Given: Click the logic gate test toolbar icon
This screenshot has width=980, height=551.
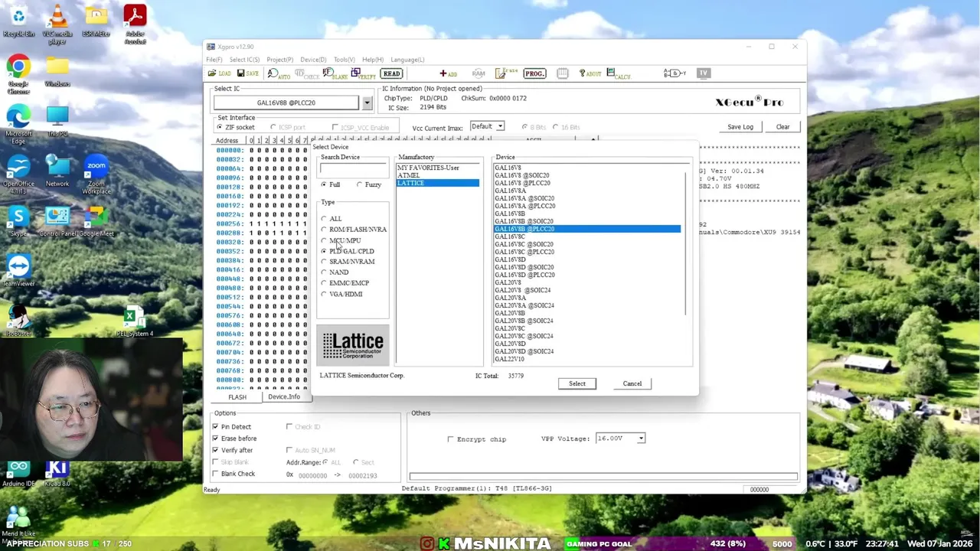Looking at the screenshot, I should pos(675,73).
